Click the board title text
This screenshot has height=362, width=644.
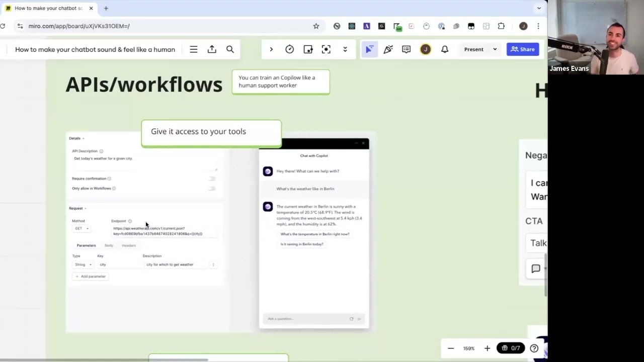point(95,49)
